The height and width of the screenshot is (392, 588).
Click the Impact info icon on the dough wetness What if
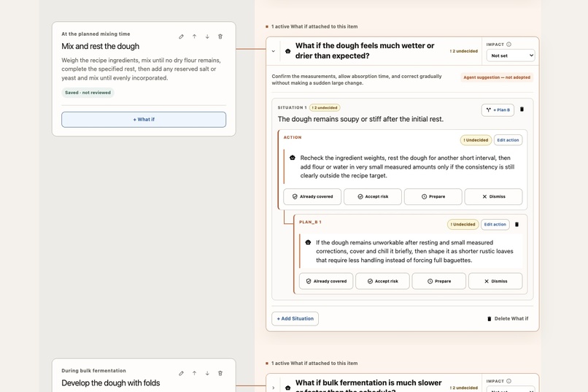(x=509, y=45)
